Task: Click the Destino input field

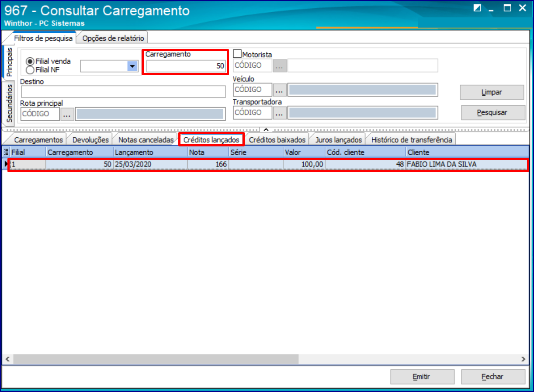Action: [x=123, y=91]
